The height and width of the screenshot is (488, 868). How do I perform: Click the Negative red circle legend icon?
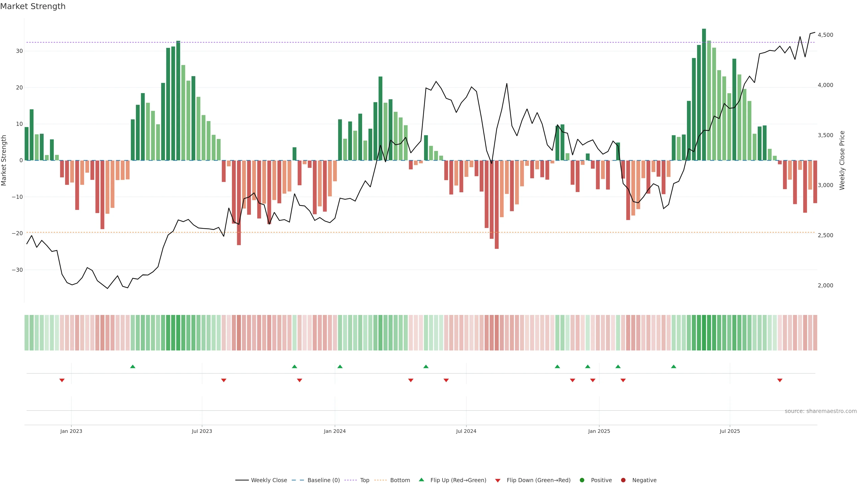pos(623,480)
